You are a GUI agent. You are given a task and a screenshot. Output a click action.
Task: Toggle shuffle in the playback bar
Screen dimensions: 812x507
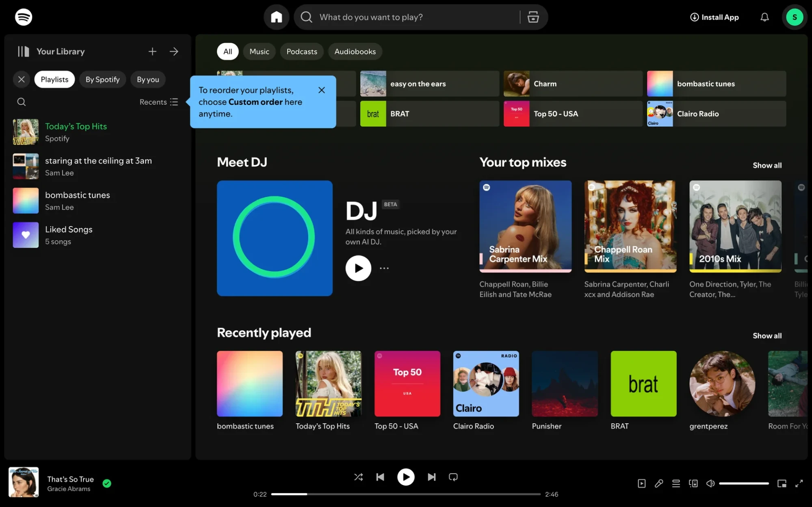click(358, 477)
